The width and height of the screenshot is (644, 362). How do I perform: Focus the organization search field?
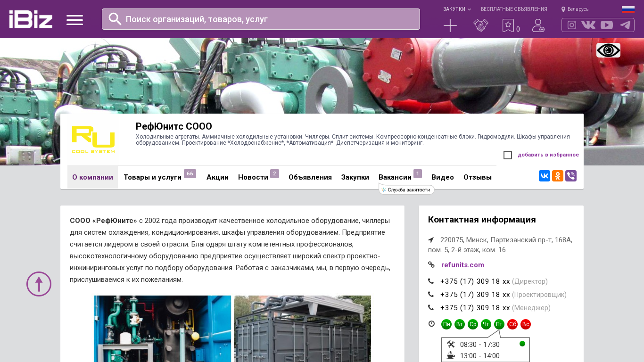261,19
